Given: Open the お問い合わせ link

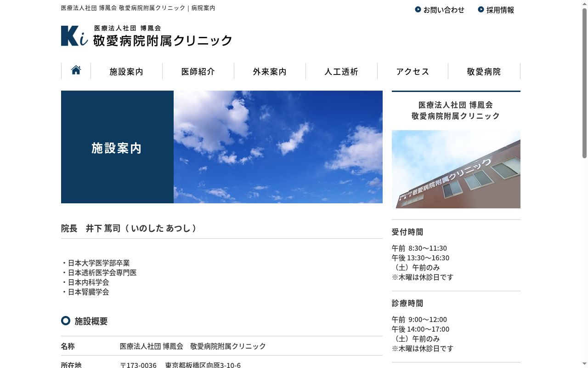Looking at the screenshot, I should (x=444, y=10).
